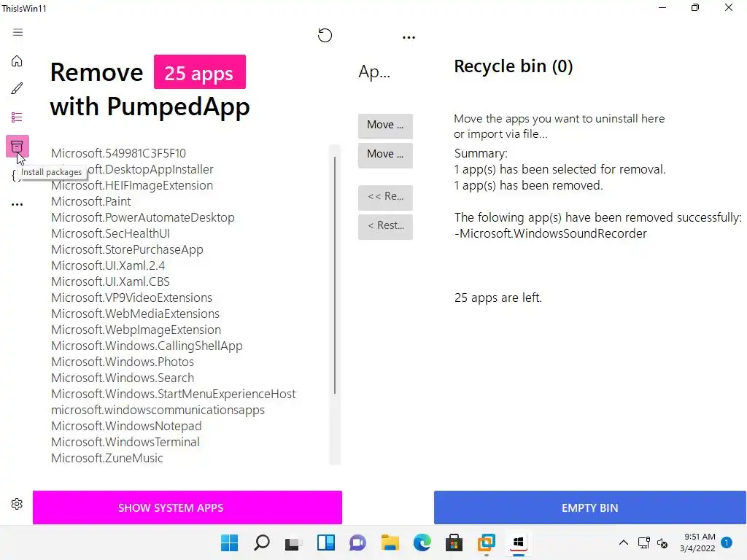Open the top three-dots more menu

tap(409, 37)
